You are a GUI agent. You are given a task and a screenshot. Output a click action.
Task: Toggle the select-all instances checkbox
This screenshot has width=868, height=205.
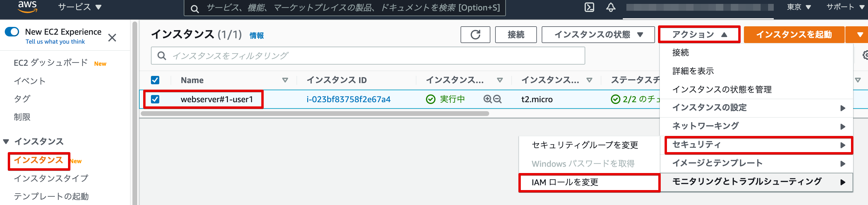tap(155, 80)
